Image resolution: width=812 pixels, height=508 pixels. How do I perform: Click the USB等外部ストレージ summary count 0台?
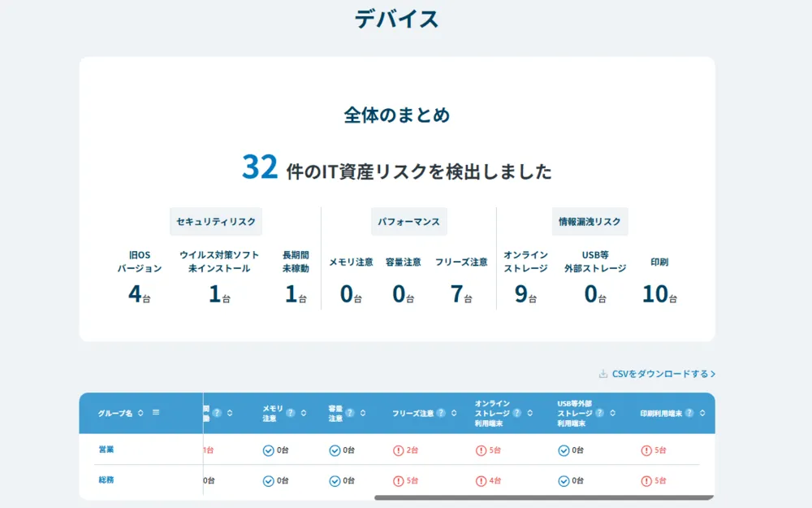click(595, 294)
